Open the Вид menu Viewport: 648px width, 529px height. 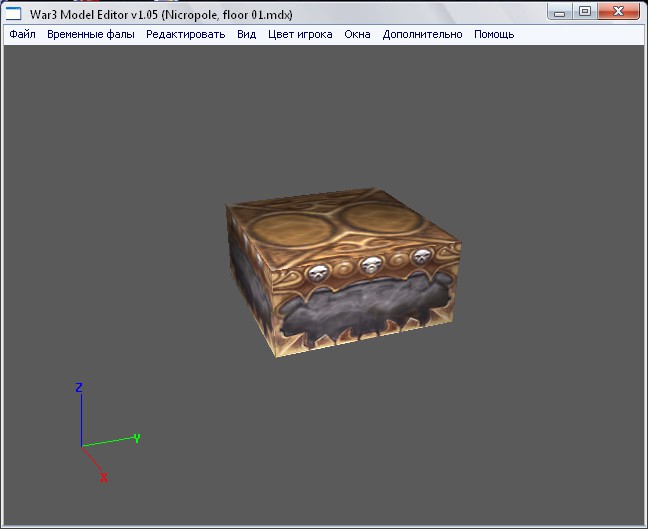[x=247, y=34]
